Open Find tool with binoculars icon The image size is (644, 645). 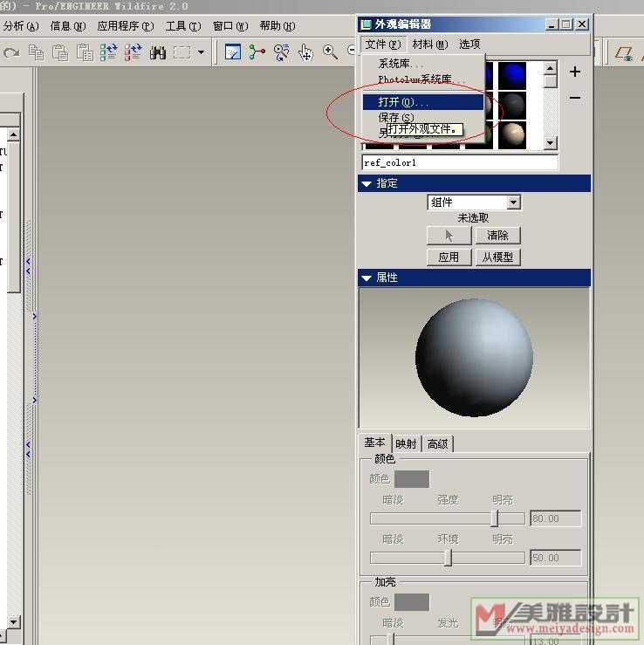(158, 52)
